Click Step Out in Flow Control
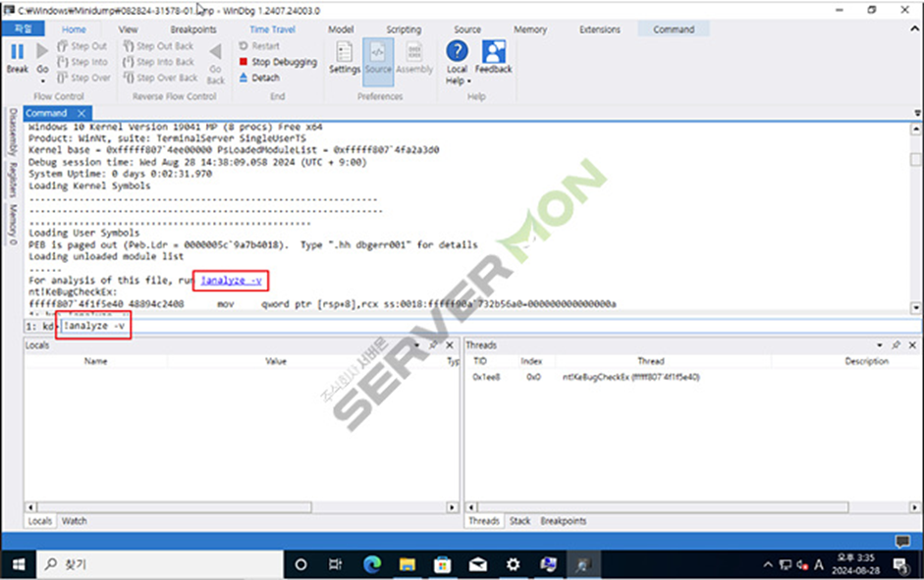 tap(82, 46)
